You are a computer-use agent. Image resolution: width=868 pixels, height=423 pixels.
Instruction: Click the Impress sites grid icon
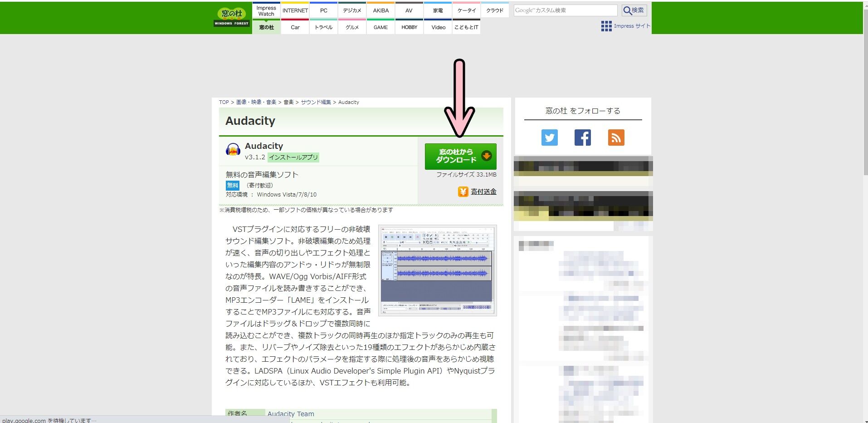click(x=606, y=26)
